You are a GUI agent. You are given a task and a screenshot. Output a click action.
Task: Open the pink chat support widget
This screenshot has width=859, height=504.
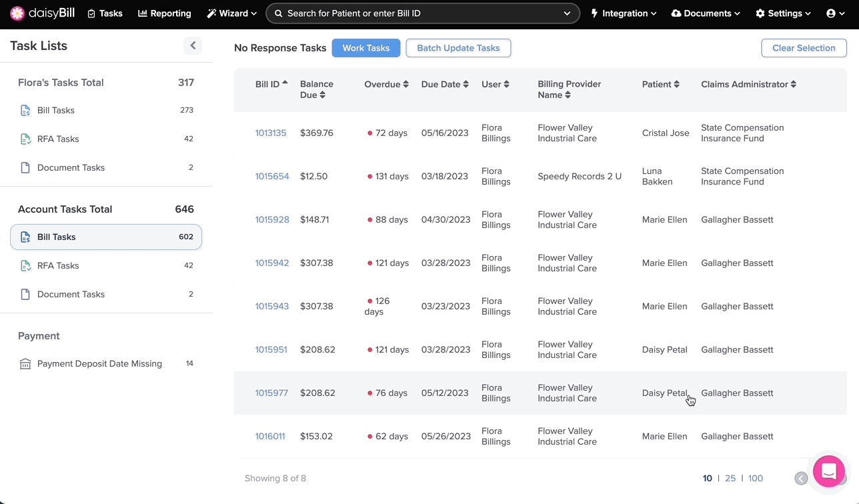click(829, 471)
